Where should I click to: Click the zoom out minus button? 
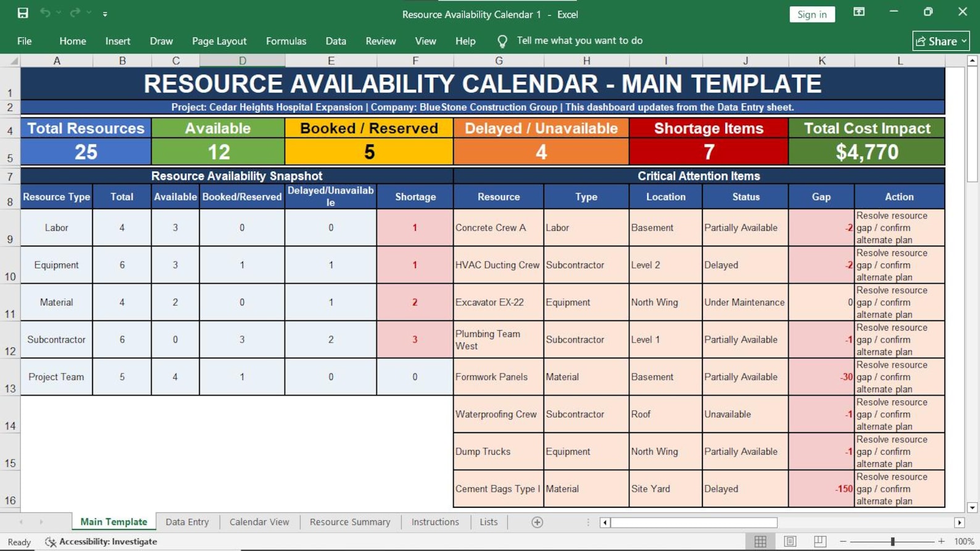pos(843,541)
